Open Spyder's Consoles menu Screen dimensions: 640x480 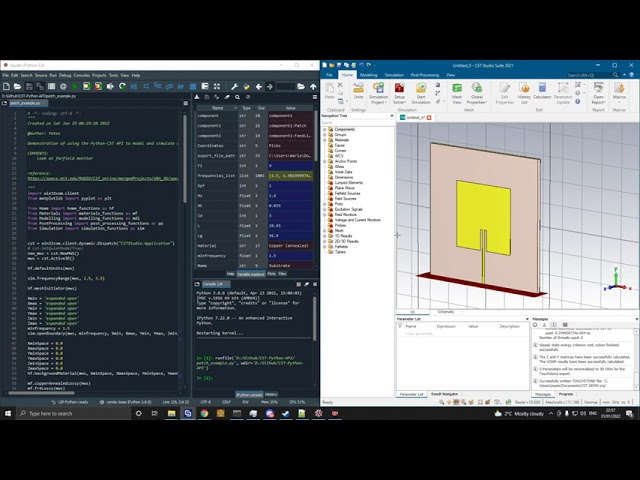click(81, 76)
